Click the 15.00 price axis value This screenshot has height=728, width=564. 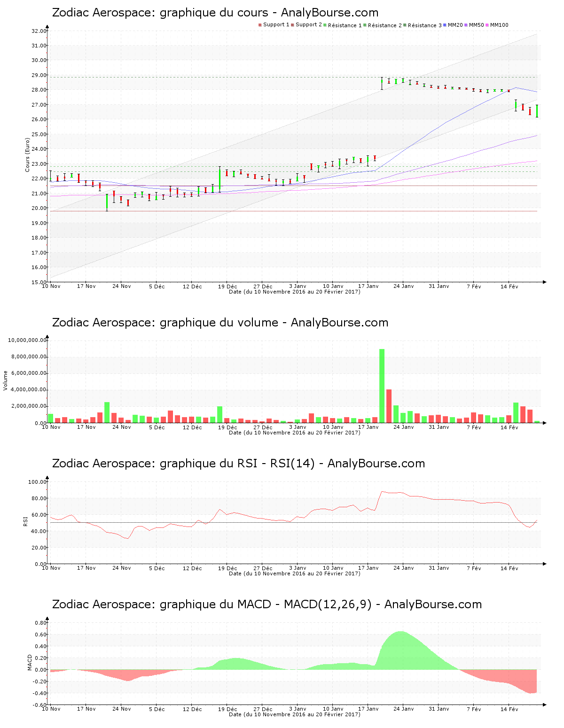click(x=39, y=282)
